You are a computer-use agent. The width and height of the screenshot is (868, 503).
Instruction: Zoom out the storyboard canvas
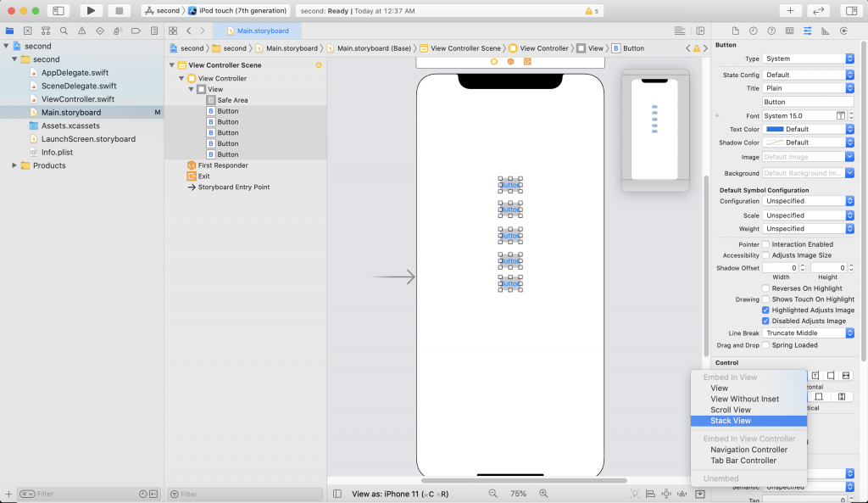tap(492, 494)
